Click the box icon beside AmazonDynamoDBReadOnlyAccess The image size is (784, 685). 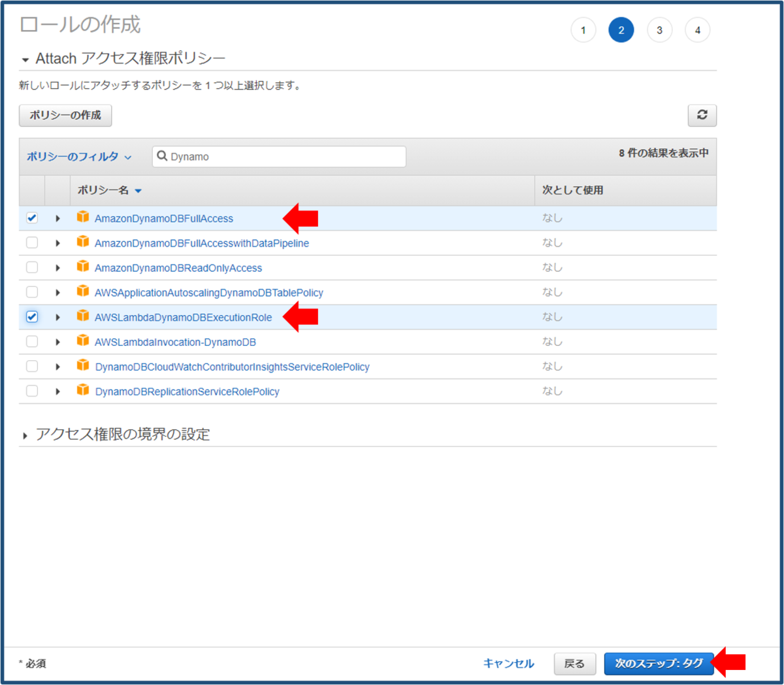point(82,267)
